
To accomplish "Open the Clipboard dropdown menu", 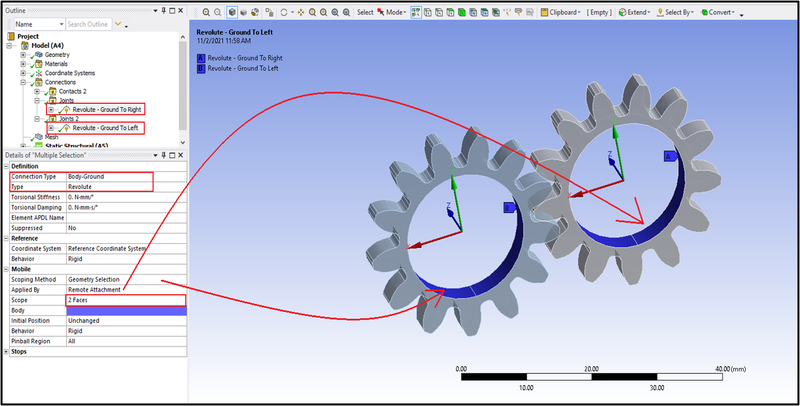I will coord(579,12).
